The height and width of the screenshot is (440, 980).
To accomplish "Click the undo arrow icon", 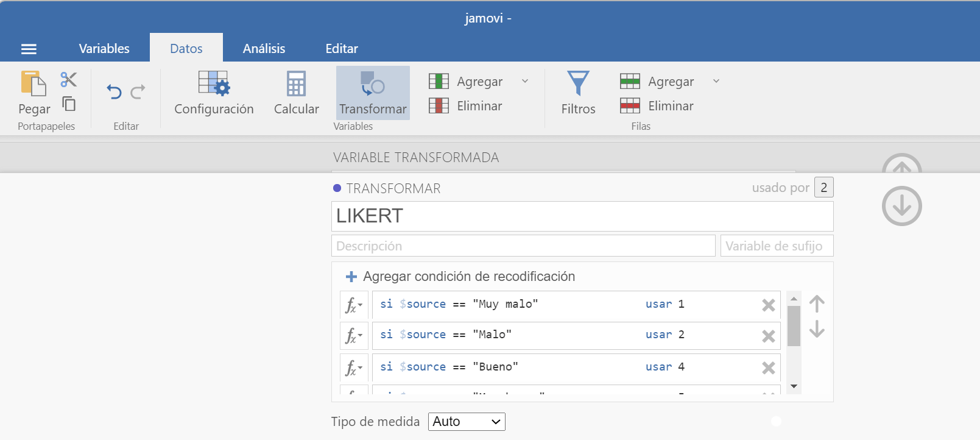I will pyautogui.click(x=114, y=92).
